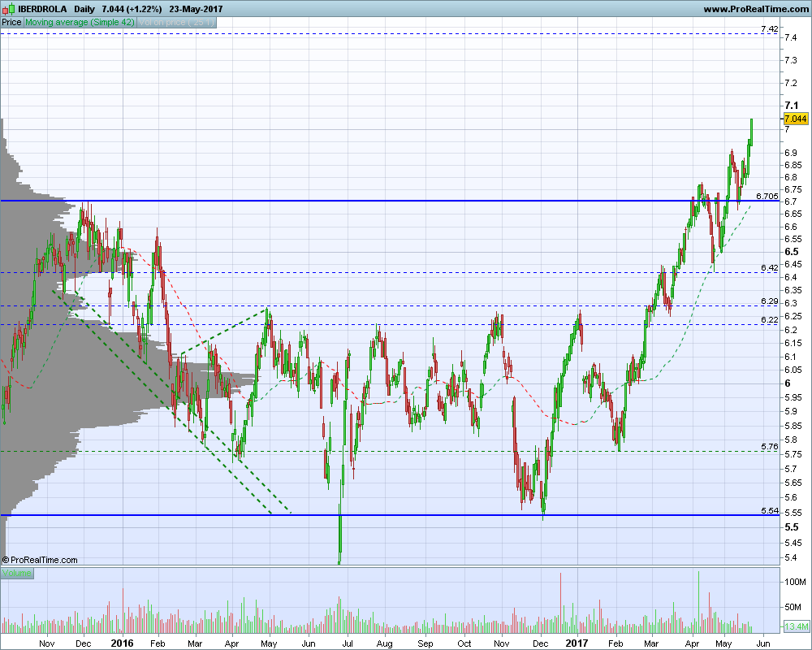Click the 5.54 line value label
Viewport: 812px width, 650px height.
click(770, 511)
